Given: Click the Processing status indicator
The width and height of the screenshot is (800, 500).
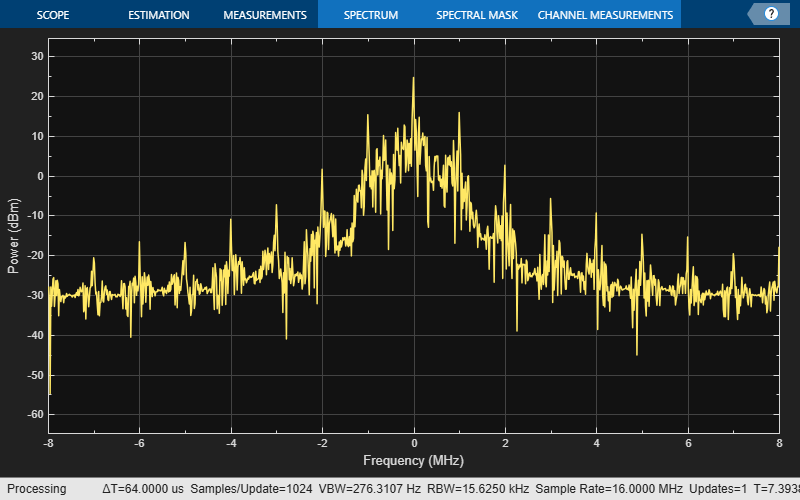Looking at the screenshot, I should click(x=36, y=488).
